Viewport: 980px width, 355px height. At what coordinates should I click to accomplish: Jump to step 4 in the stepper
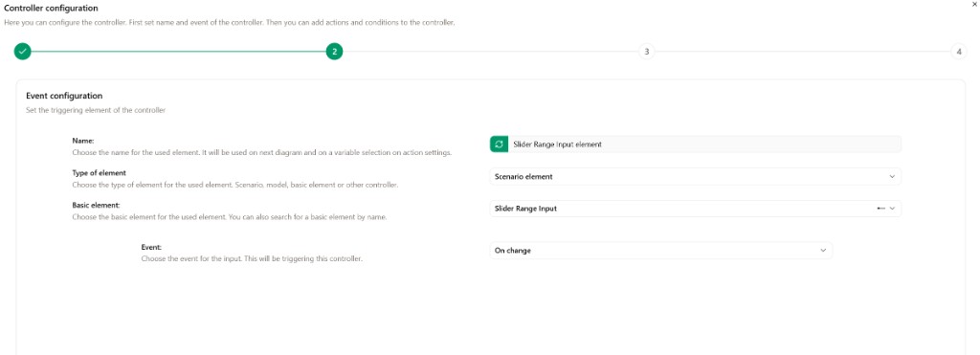[958, 52]
